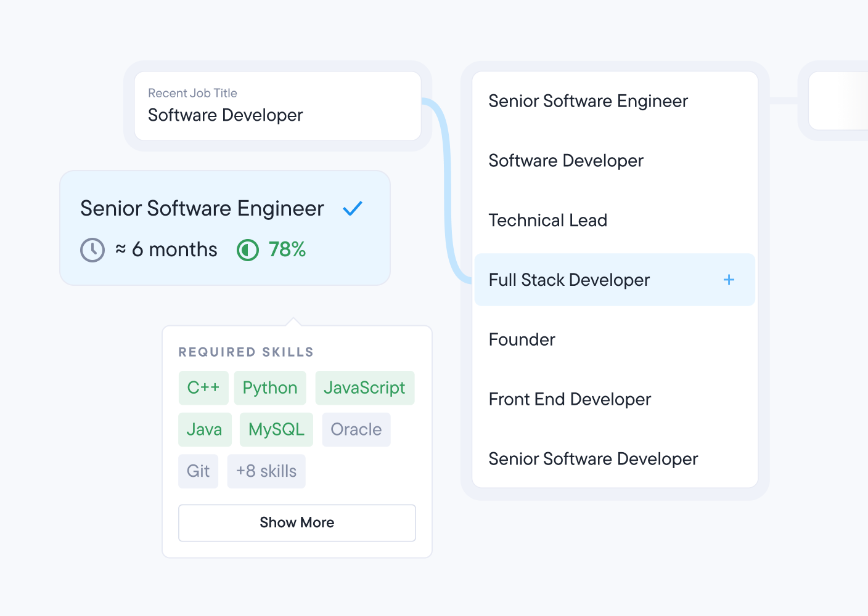
Task: Select the Full Stack Developer row
Action: click(x=615, y=280)
